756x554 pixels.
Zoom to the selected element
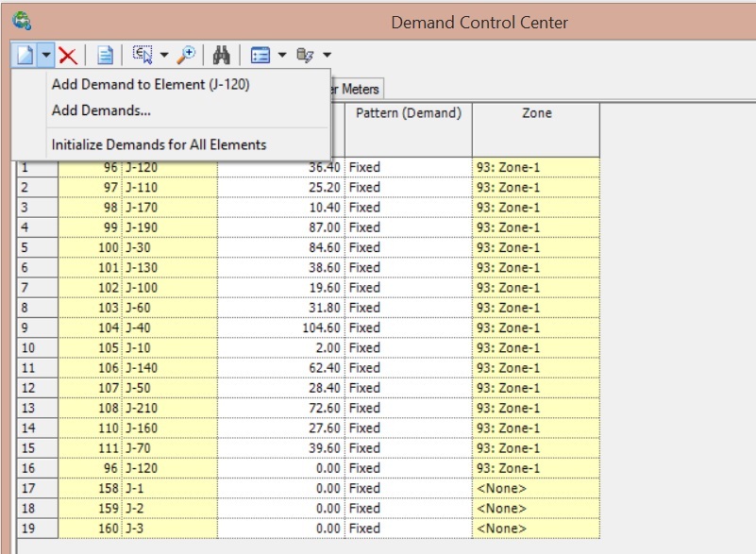pos(186,55)
